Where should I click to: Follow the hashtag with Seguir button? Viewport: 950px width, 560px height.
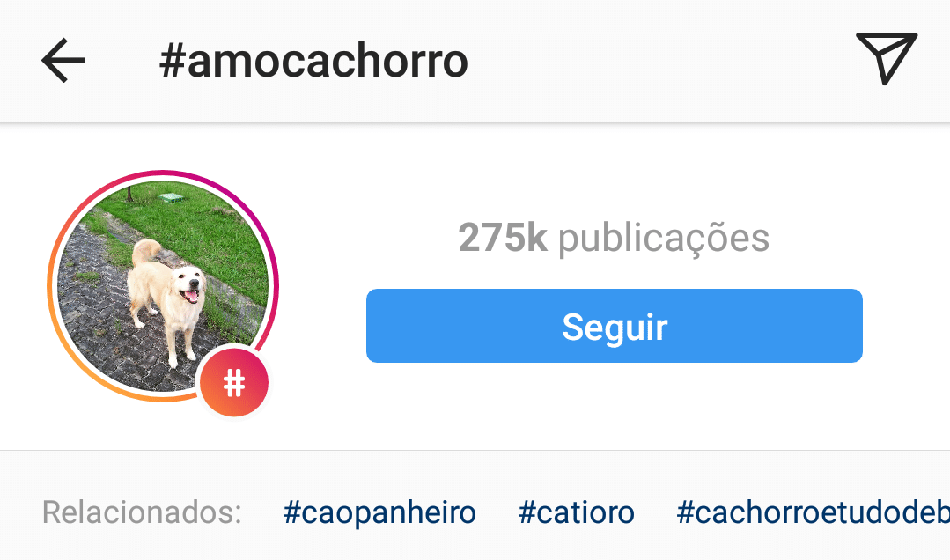pos(615,326)
